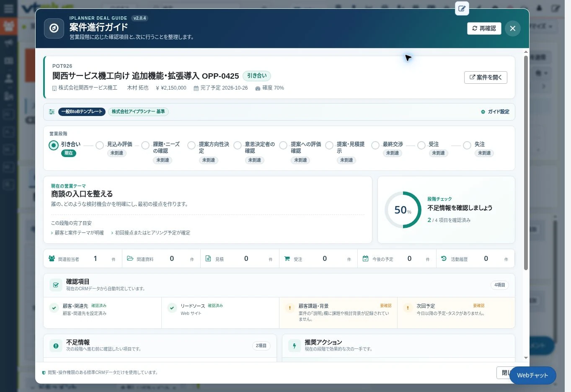This screenshot has width=571, height=392.
Task: Click the 株式会社関西サービス機工 company name
Action: click(x=88, y=88)
